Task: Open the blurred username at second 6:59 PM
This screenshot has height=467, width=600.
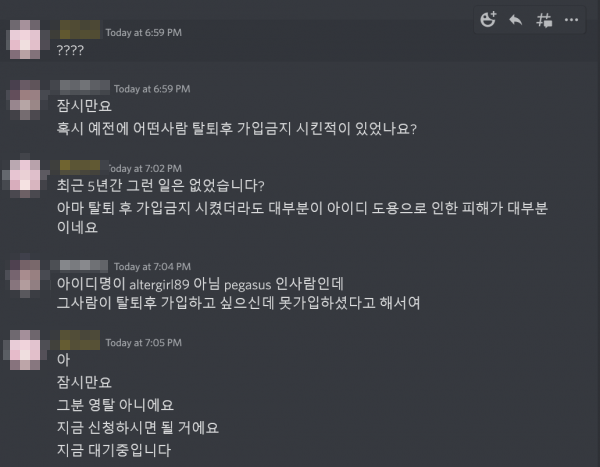Action: [x=80, y=87]
